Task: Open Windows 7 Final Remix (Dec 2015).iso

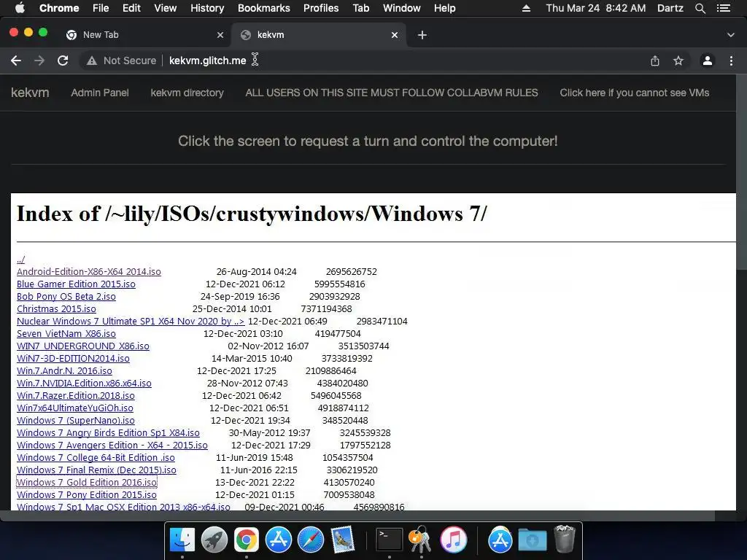Action: pos(96,470)
